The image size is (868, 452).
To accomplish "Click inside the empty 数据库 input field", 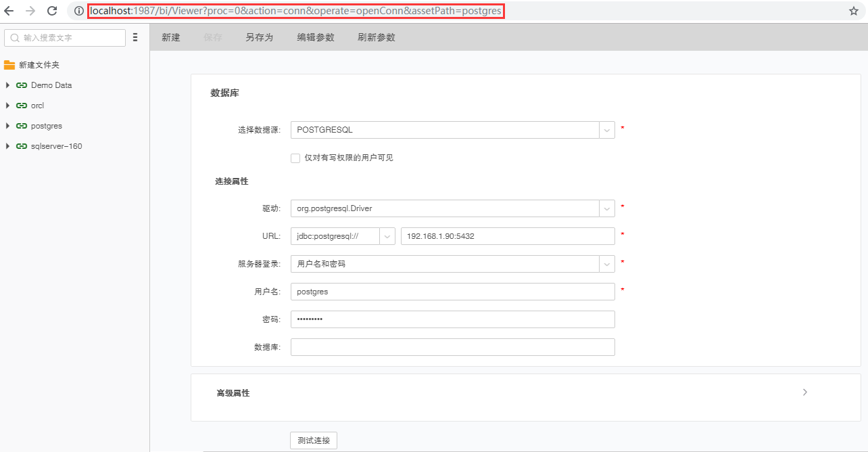I will coord(452,346).
